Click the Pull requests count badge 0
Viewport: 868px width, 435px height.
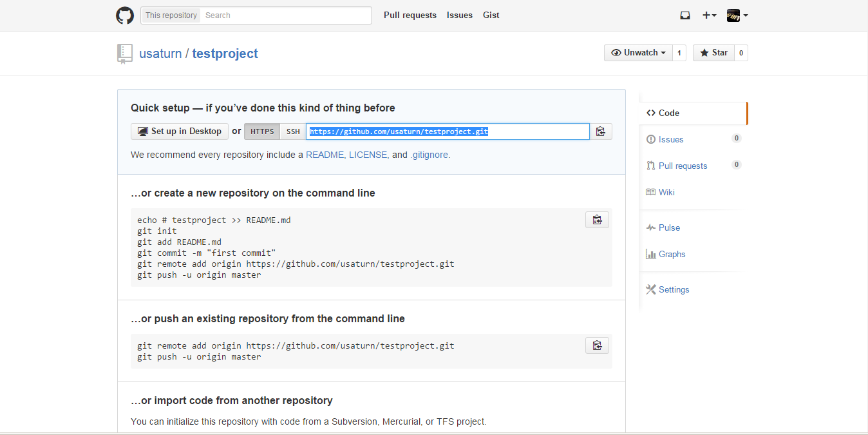click(737, 165)
